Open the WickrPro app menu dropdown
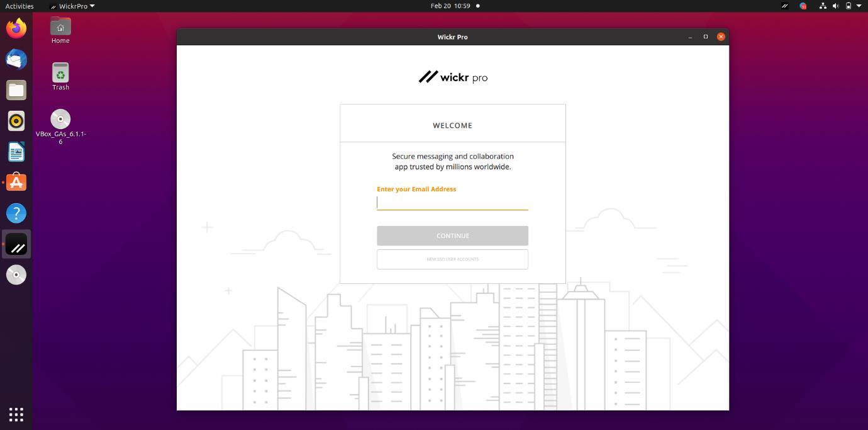Screen dimensions: 868x430 (x=72, y=6)
